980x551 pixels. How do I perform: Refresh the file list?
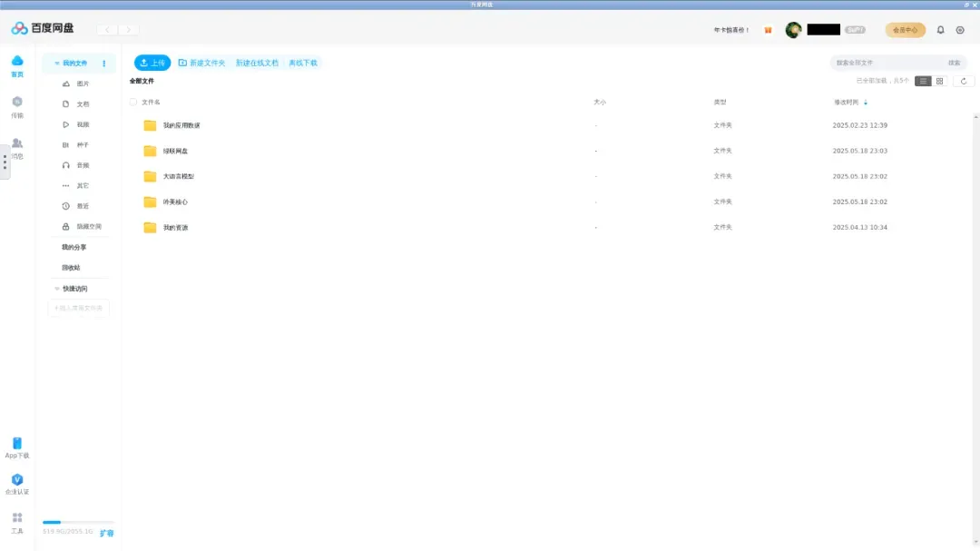(x=964, y=82)
